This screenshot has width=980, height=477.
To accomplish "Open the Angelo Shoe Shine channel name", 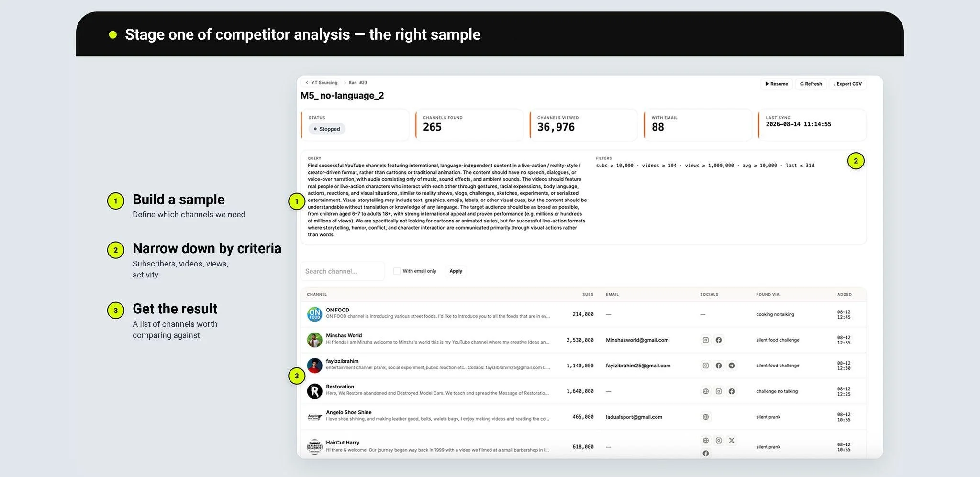I will pyautogui.click(x=348, y=412).
